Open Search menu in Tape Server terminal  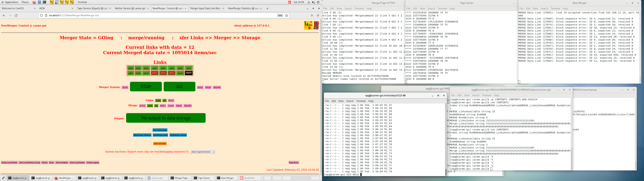coord(431,9)
